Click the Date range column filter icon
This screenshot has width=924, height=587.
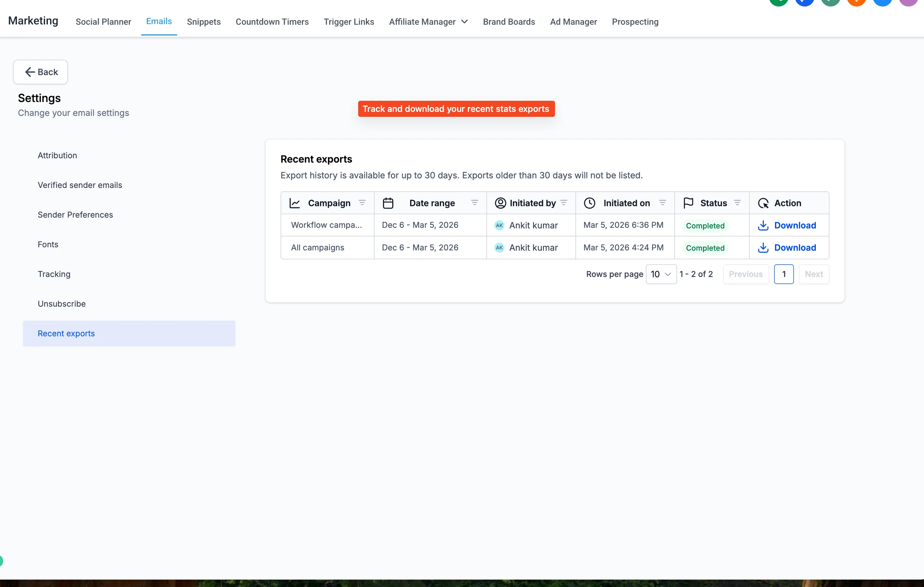pos(474,203)
